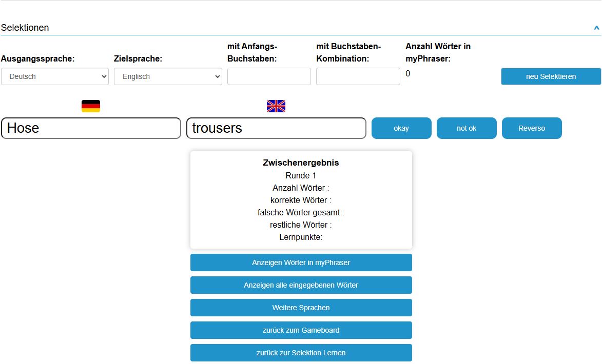Viewport: 602px width, 364px height.
Task: Click Anzeigen alle eingegebenen Wörter
Action: tap(301, 285)
